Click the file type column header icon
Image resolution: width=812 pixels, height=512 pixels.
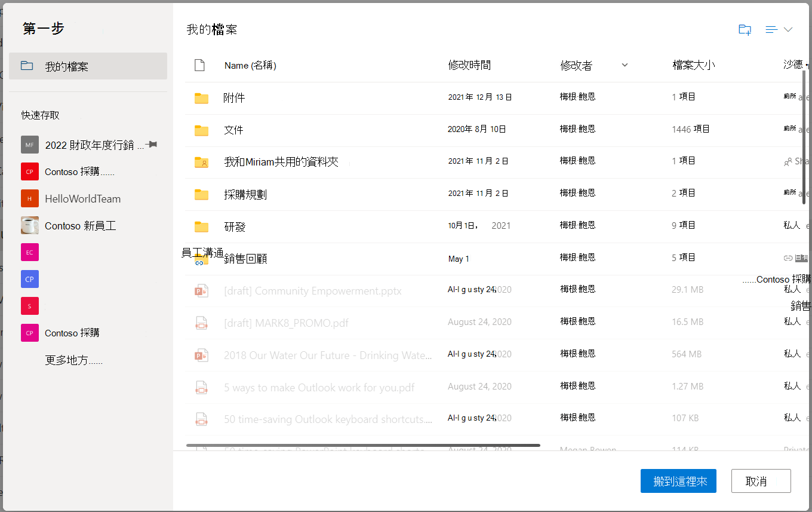pos(200,65)
